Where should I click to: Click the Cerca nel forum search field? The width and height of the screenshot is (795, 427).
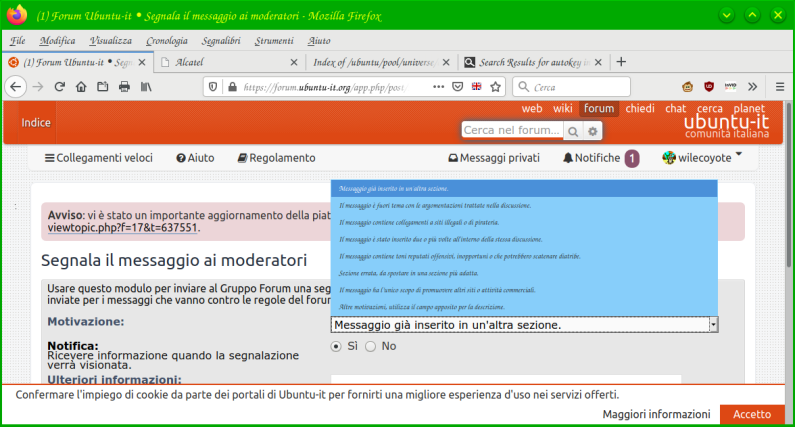(512, 130)
